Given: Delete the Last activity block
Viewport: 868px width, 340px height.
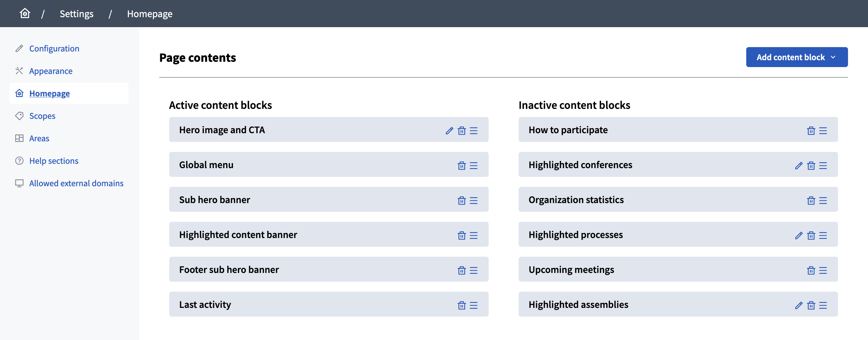Looking at the screenshot, I should pos(461,305).
